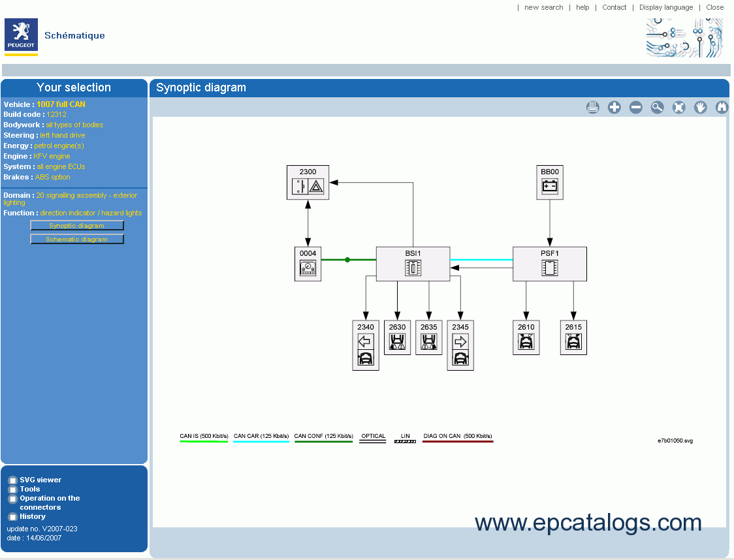Zoom in with the plus icon
The image size is (734, 560).
tap(614, 108)
